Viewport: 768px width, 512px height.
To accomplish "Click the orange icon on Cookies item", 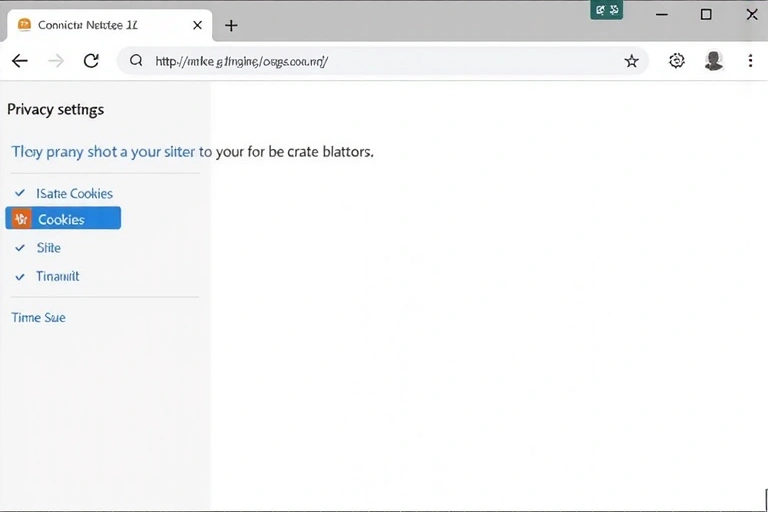I will coord(21,219).
